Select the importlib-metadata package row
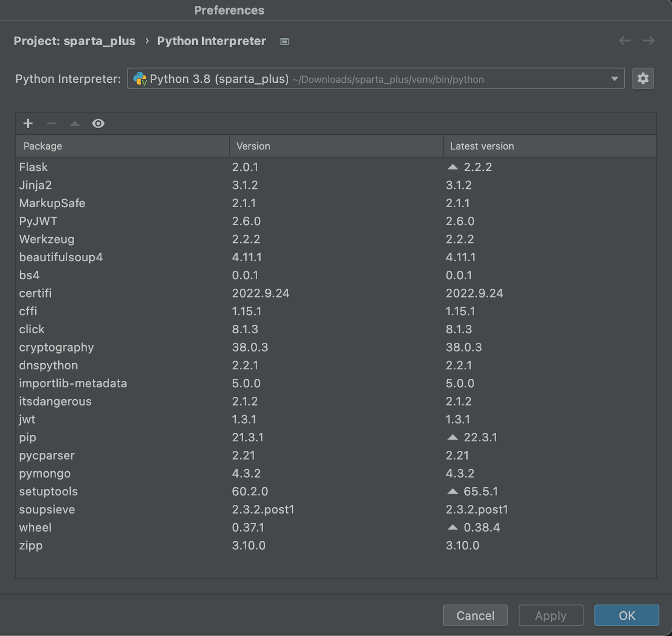Image resolution: width=672 pixels, height=636 pixels. coord(336,383)
